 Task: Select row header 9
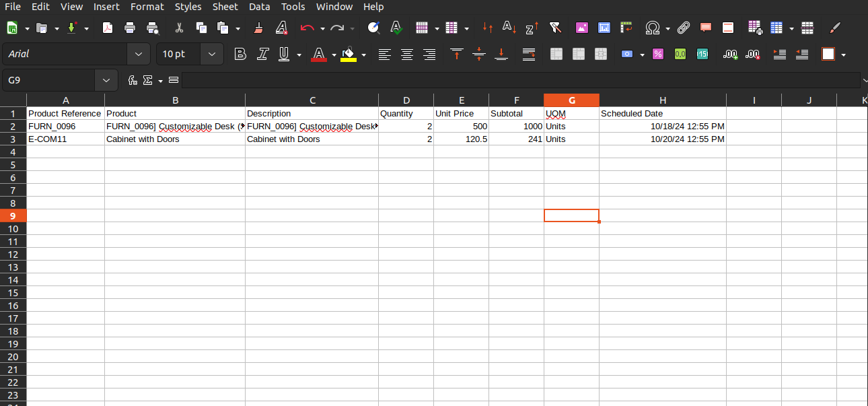[x=13, y=215]
